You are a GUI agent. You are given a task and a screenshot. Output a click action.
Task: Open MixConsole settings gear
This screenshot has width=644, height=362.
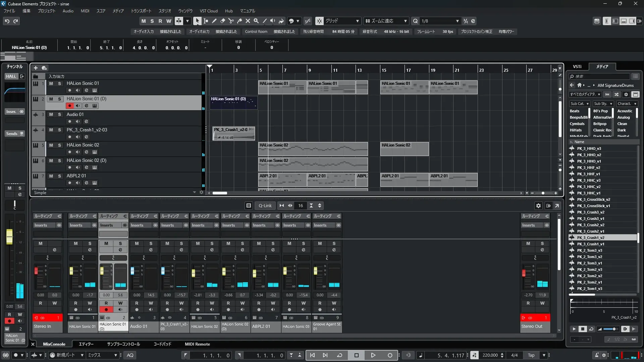tap(538, 206)
